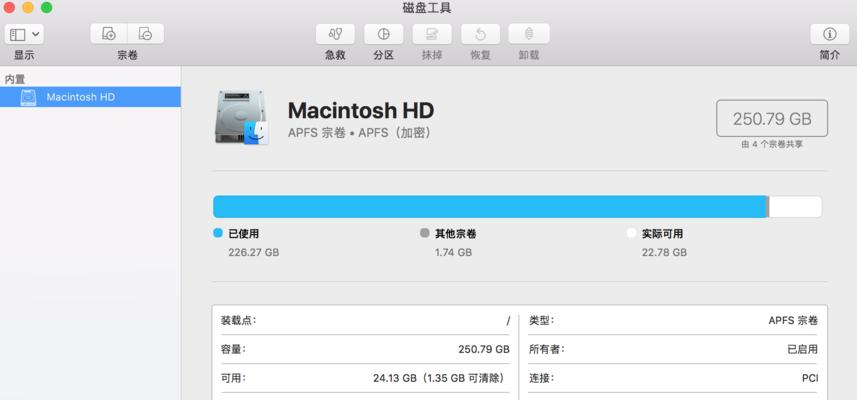Click the blue used-space portion of storage bar
This screenshot has width=857, height=400.
click(x=490, y=207)
